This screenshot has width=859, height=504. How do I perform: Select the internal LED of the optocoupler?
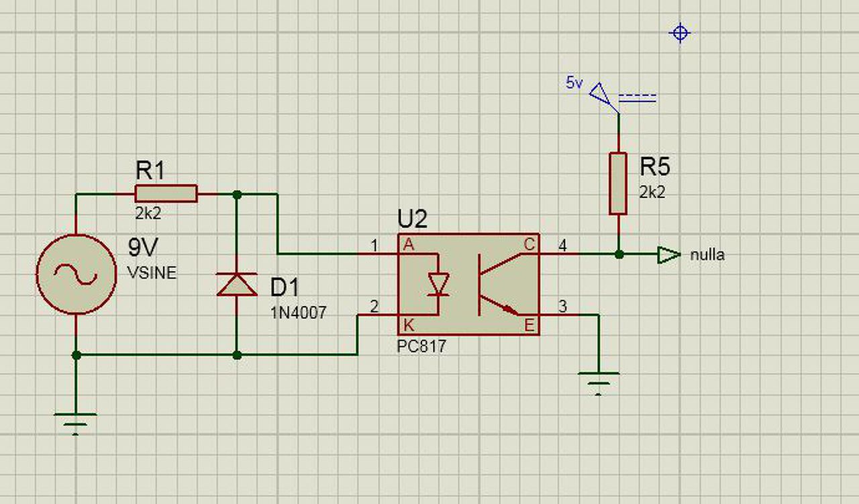[x=438, y=284]
